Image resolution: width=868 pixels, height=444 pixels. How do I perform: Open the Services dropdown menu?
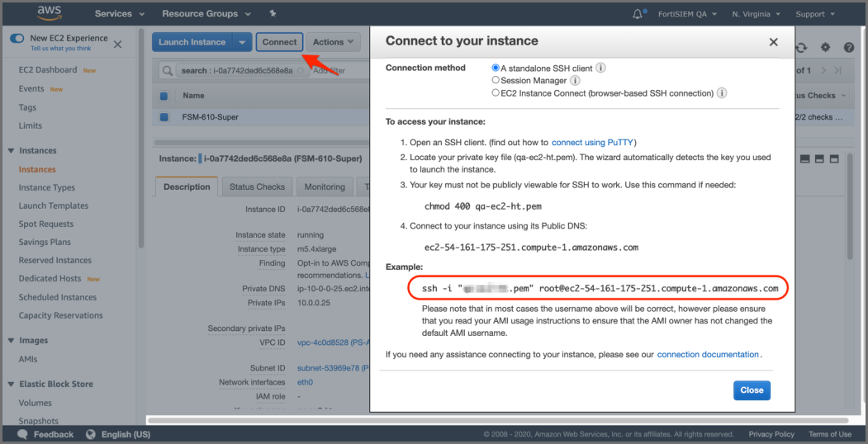point(120,14)
